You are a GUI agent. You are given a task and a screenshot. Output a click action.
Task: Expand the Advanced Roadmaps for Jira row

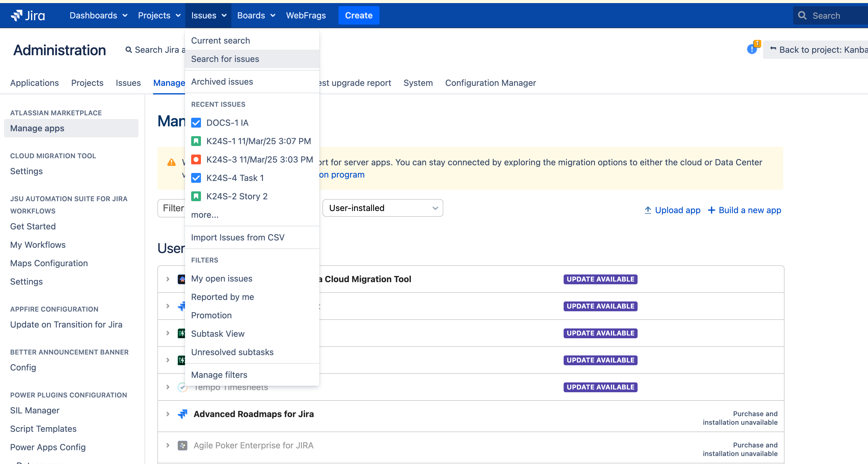(x=168, y=414)
